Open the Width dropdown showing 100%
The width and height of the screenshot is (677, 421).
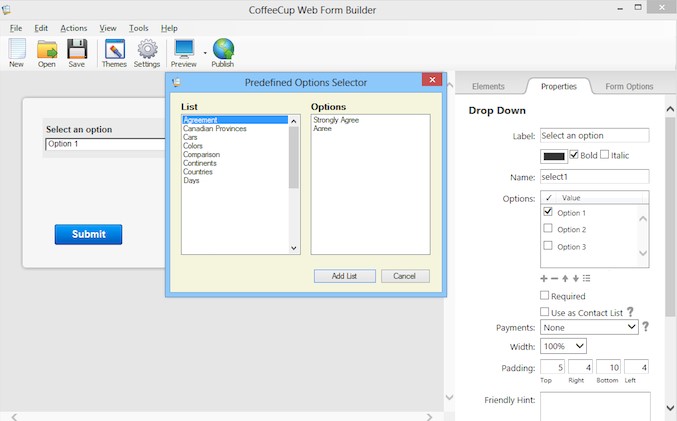pyautogui.click(x=563, y=346)
